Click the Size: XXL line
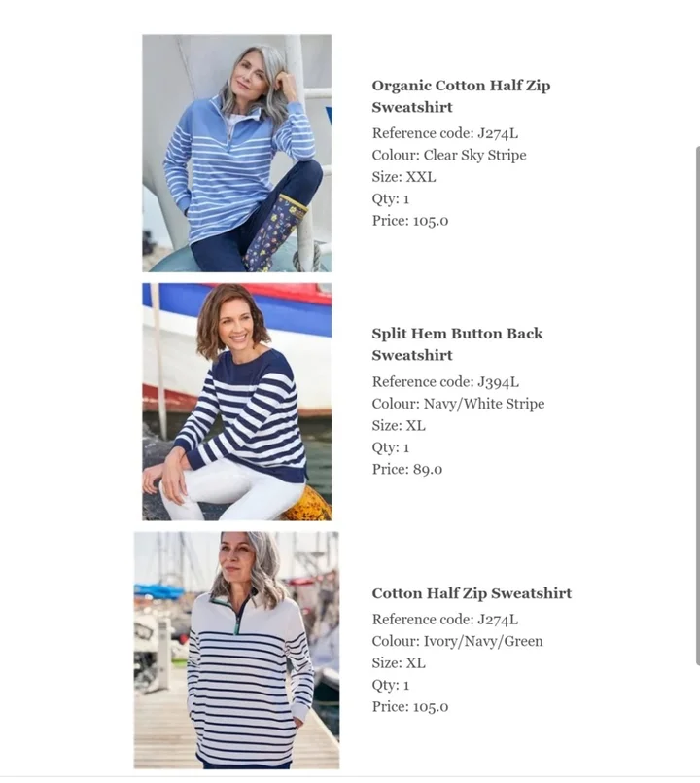Screen dimensions: 700x783 point(403,177)
